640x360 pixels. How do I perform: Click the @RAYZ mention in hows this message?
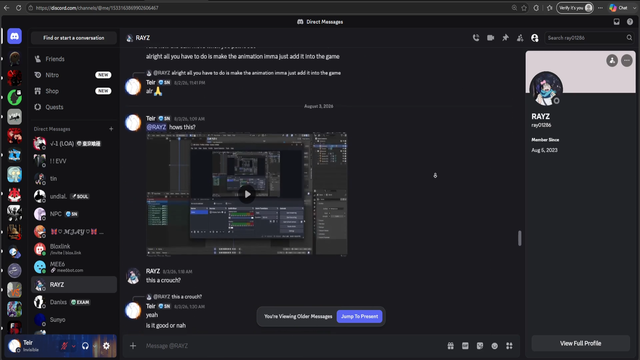(156, 127)
